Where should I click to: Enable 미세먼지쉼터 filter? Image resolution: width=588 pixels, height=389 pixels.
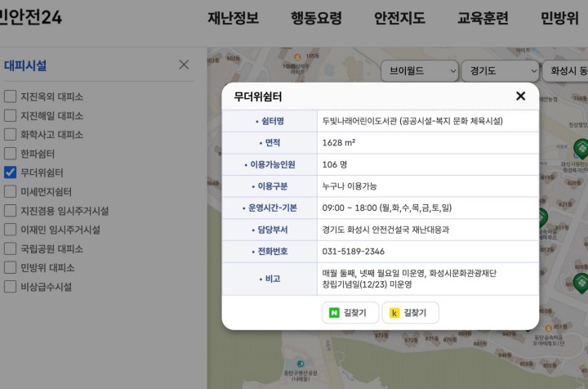tap(10, 192)
